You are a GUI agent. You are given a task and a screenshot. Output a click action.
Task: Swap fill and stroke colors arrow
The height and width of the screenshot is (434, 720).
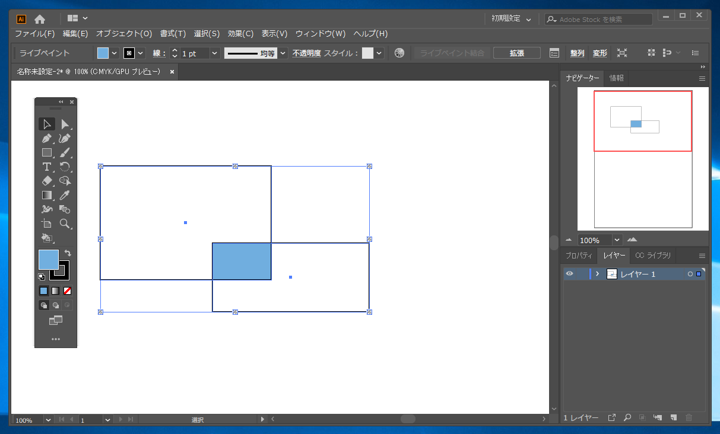pyautogui.click(x=67, y=254)
